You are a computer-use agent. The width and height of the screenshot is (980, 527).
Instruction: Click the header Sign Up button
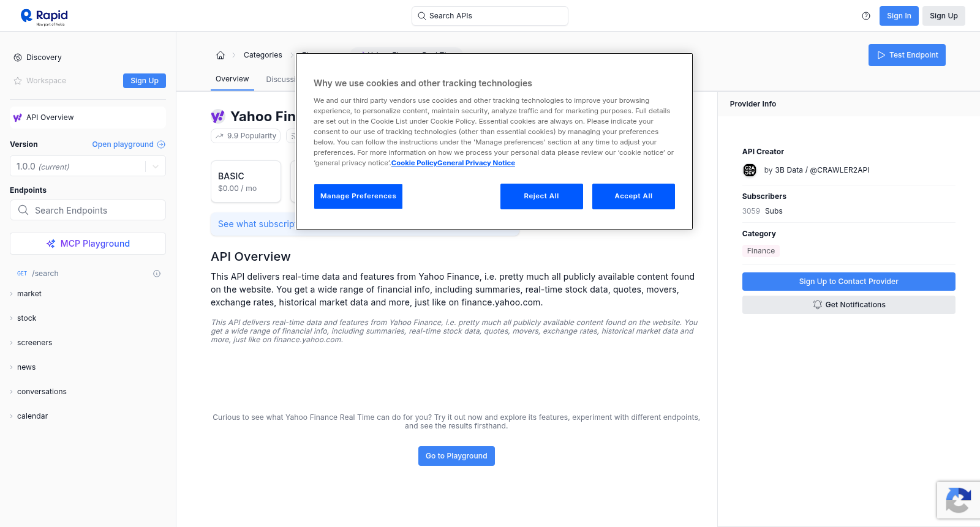pos(944,16)
